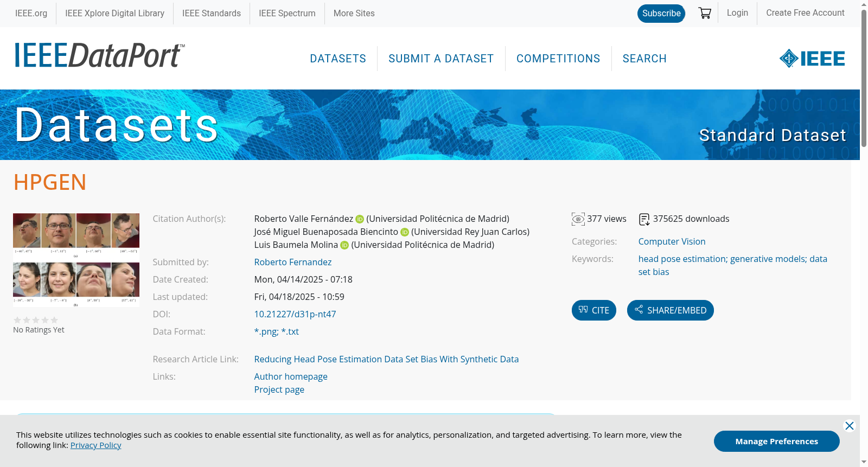The width and height of the screenshot is (868, 467).
Task: Open the Author homepage link
Action: point(291,376)
